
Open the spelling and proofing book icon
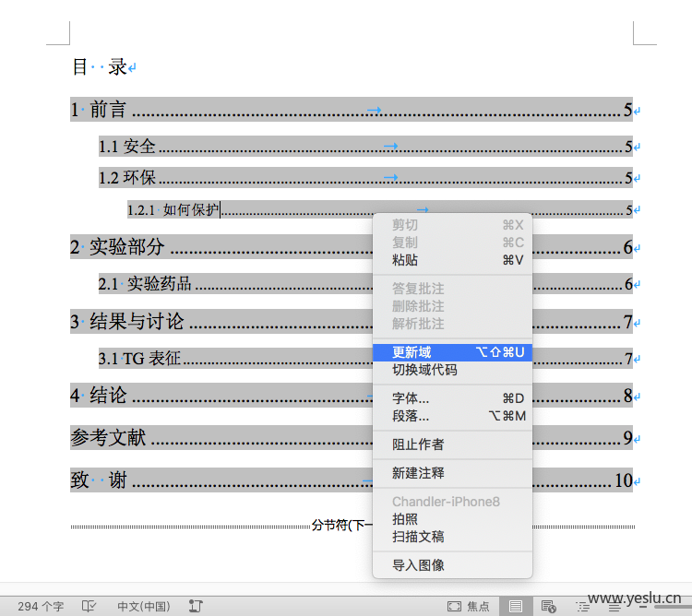tap(89, 606)
